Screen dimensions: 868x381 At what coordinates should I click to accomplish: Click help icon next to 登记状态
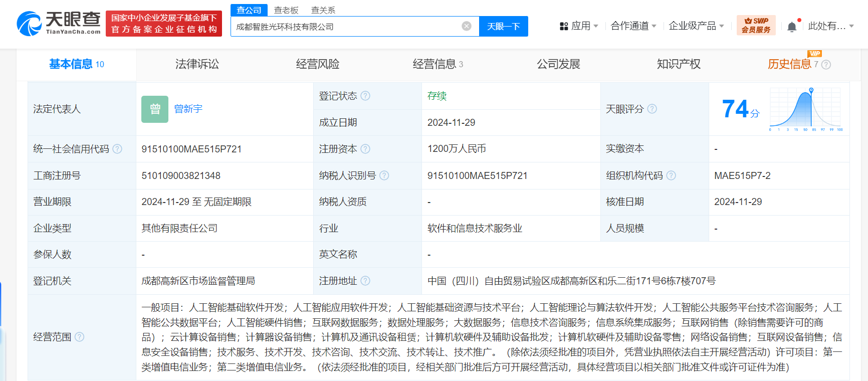tap(365, 96)
